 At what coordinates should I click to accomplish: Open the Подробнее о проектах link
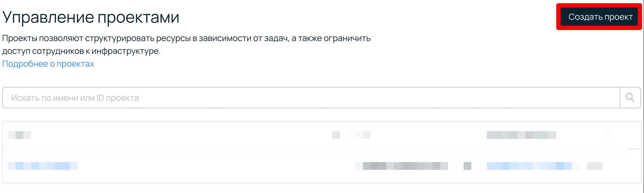point(48,64)
